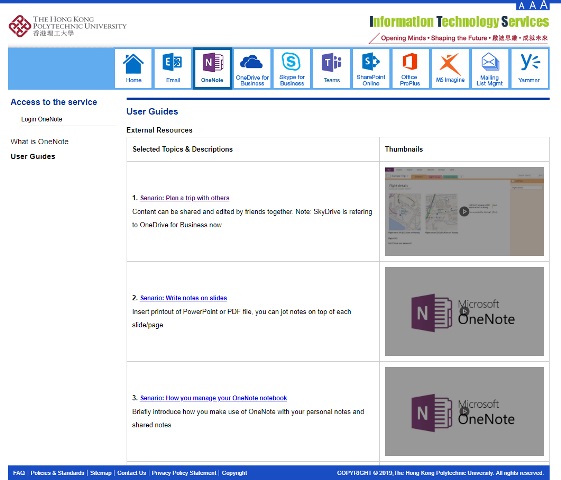Click Access to the service heading

pyautogui.click(x=54, y=102)
